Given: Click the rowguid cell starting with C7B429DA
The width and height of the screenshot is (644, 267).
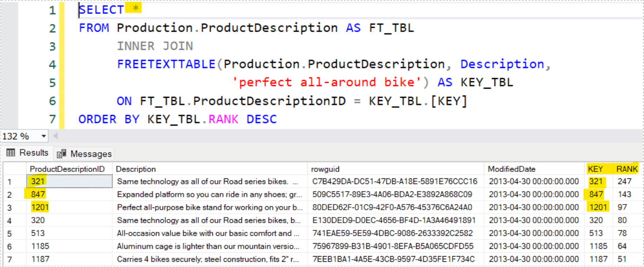Looking at the screenshot, I should 394,181.
